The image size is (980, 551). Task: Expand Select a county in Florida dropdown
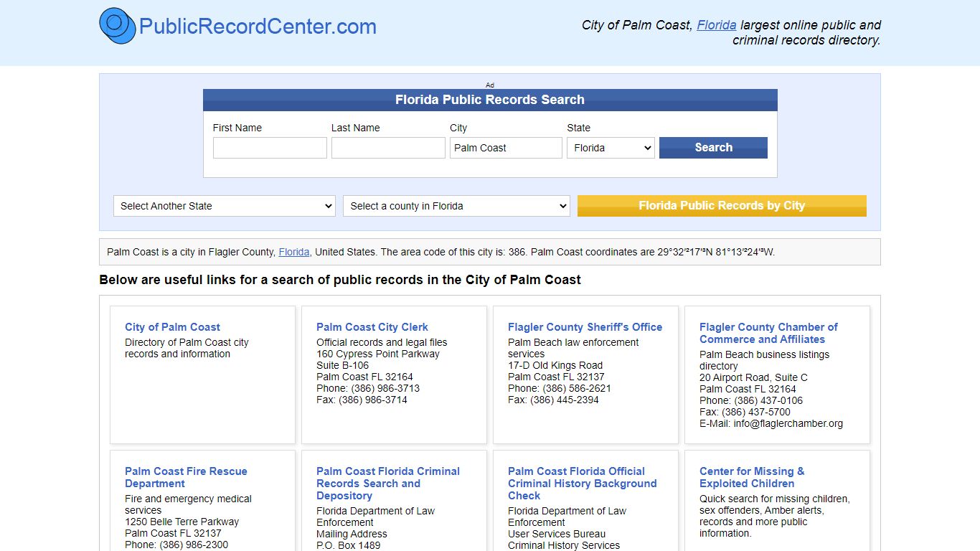tap(456, 206)
